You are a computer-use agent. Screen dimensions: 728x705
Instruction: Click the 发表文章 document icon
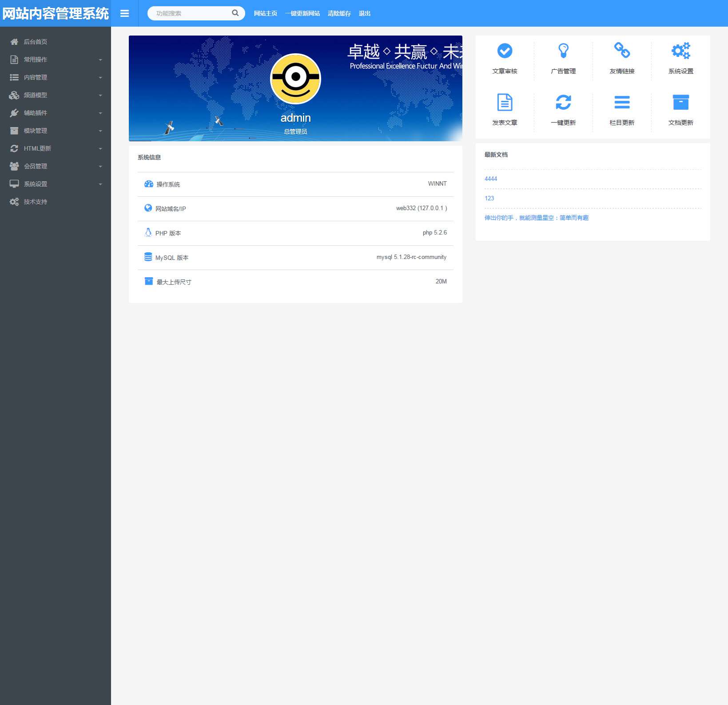(505, 103)
